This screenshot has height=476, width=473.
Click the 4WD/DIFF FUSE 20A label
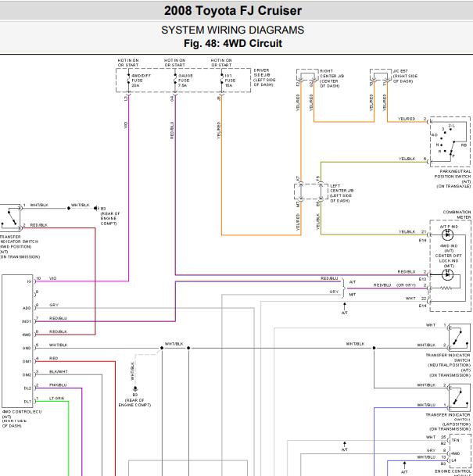click(x=141, y=81)
